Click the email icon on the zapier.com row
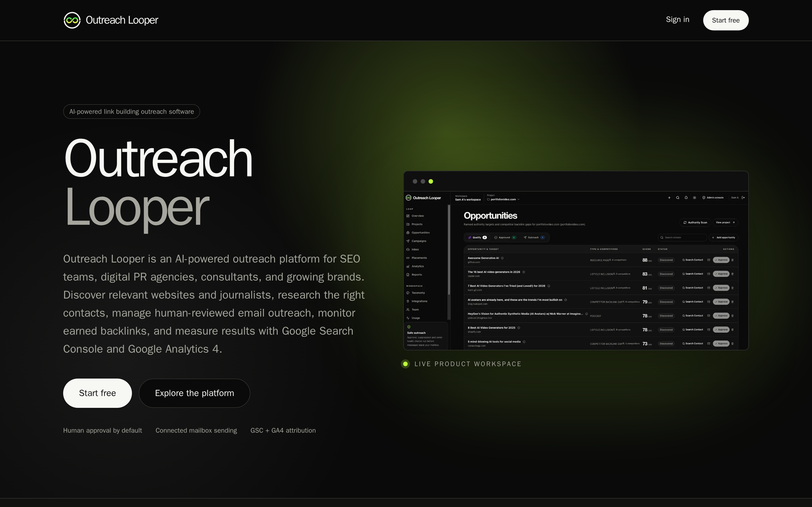812x507 pixels. pos(709,274)
